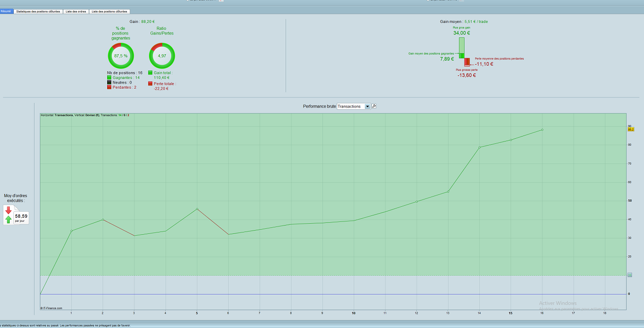This screenshot has width=644, height=328.
Task: Select the data point at transaction 5
Action: click(197, 209)
